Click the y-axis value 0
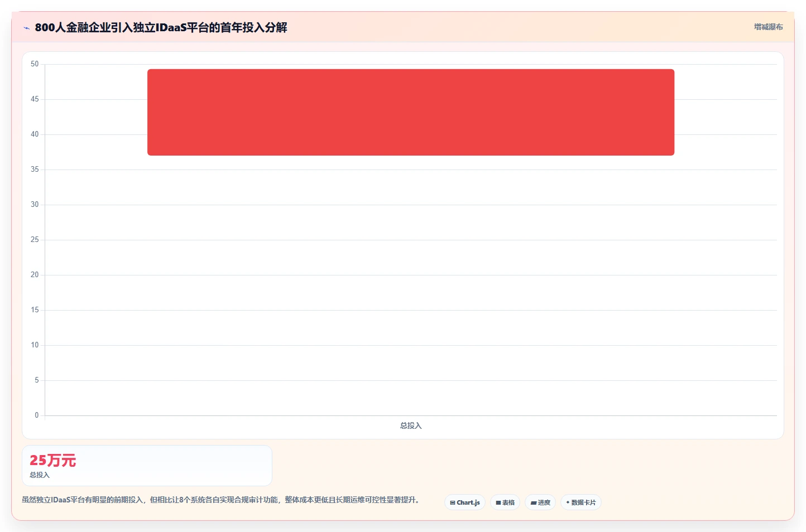The image size is (806, 532). pos(37,415)
